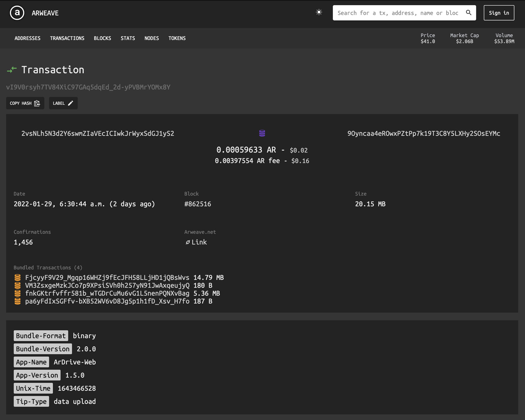The height and width of the screenshot is (420, 525).
Task: Open recipient address 9Oyncaa4eROwxPZt
Action: (423, 134)
